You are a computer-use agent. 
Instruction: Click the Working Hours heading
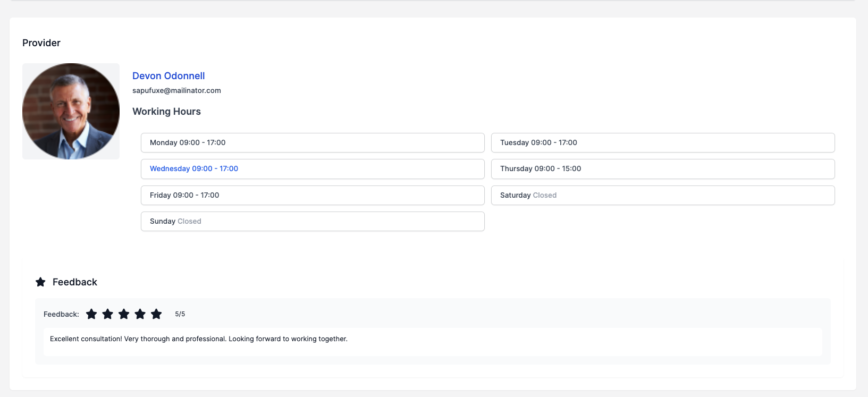[x=166, y=112]
